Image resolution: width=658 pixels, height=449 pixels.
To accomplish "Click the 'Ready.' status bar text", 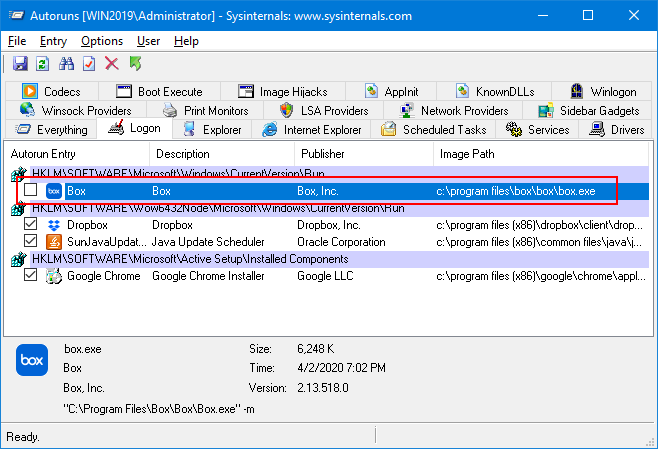I will (23, 437).
